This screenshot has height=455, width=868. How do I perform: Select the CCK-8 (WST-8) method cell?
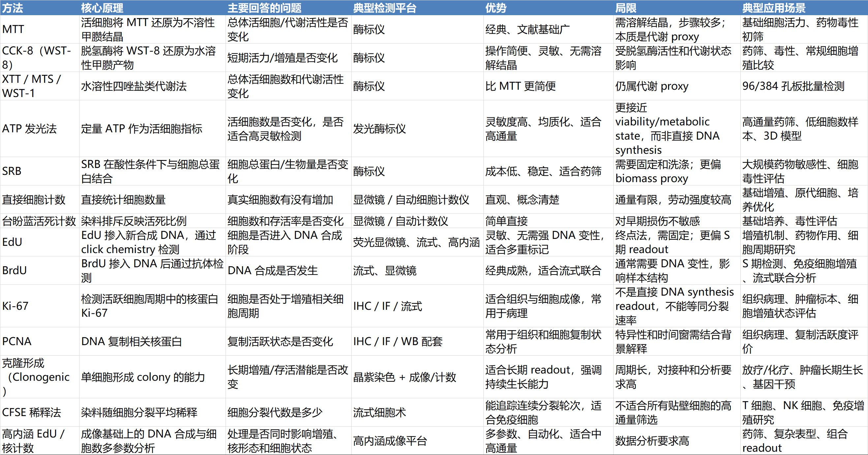coord(36,58)
